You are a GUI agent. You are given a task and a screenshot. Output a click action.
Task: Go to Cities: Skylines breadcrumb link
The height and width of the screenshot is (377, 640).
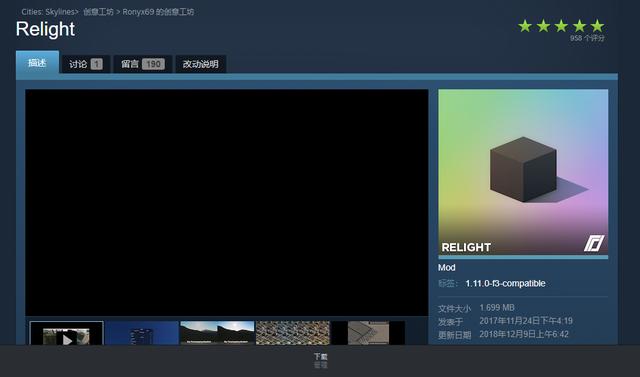[x=48, y=12]
